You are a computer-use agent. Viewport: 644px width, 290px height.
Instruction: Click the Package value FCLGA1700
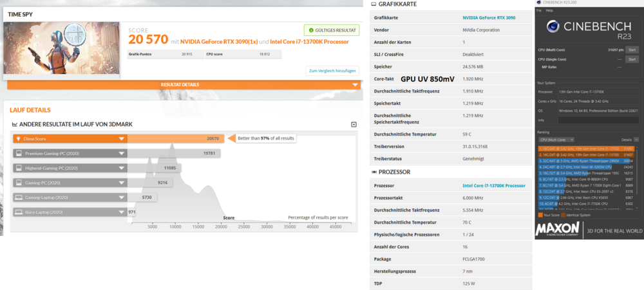pyautogui.click(x=473, y=259)
